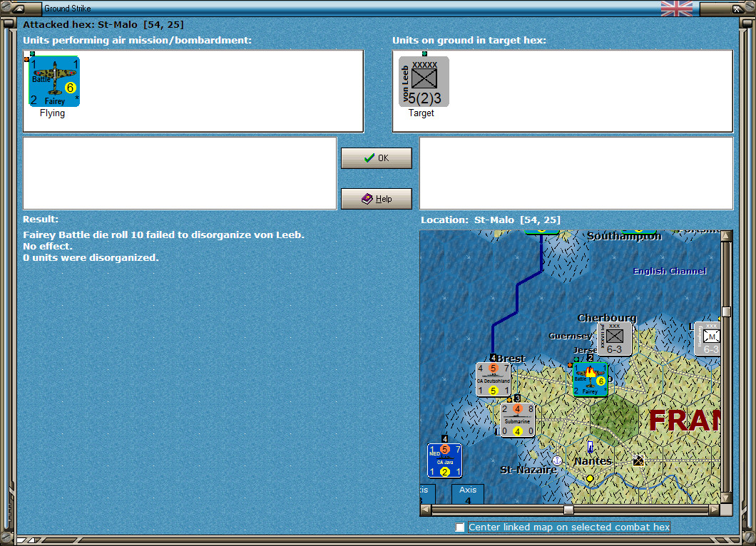Click the Brest city label on map
756x546 pixels.
pyautogui.click(x=511, y=359)
